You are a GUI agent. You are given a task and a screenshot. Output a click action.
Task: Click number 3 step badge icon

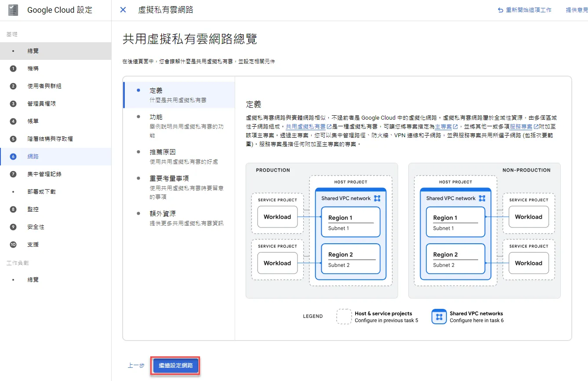pos(13,104)
